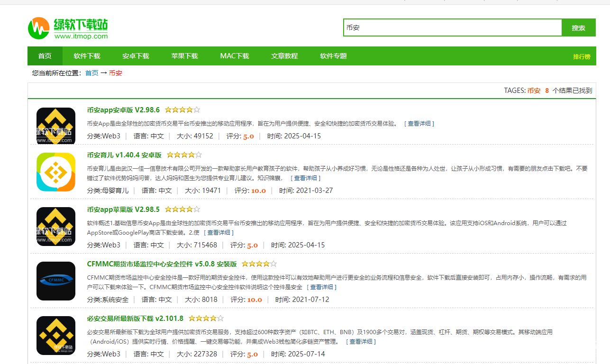Open the 币安app苹果版 app icon
The width and height of the screenshot is (610, 364).
point(56,227)
